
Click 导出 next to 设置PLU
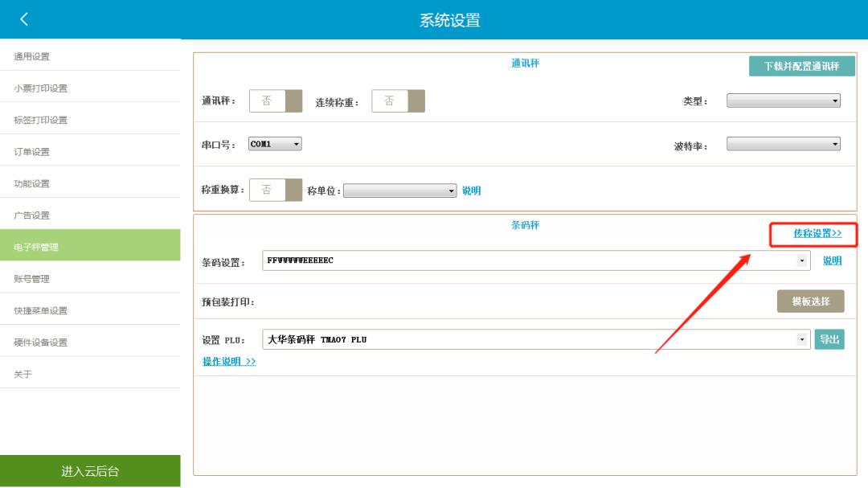pos(829,339)
